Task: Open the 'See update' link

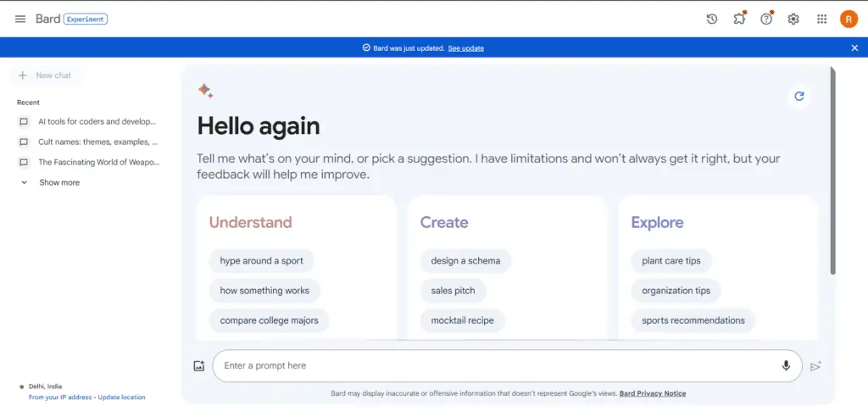Action: click(465, 48)
